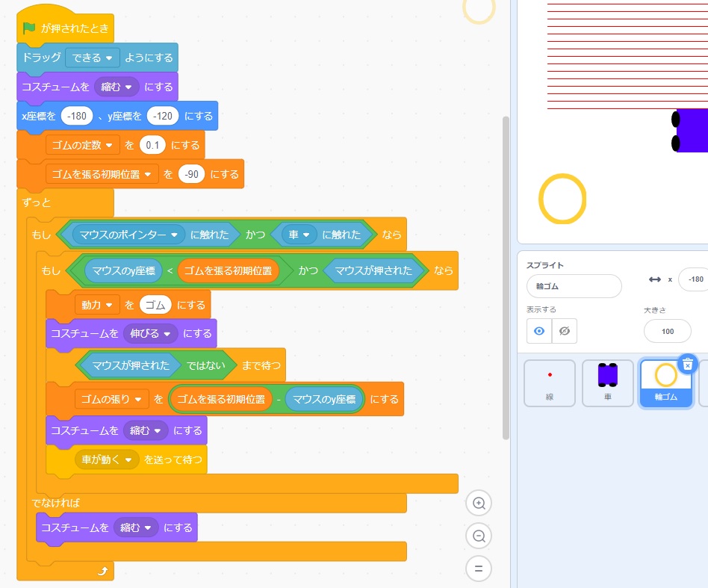Click the sprite name field 輪ゴム

click(x=574, y=286)
